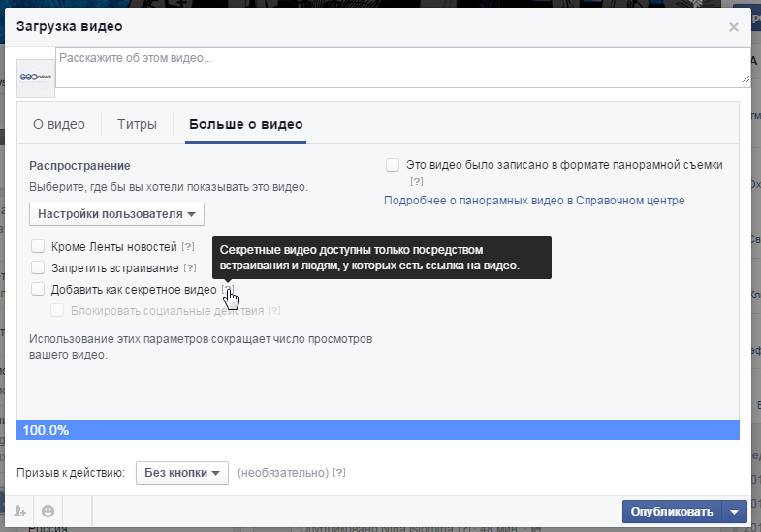Check the panoramic video format checkbox
This screenshot has height=532, width=761.
[x=393, y=165]
